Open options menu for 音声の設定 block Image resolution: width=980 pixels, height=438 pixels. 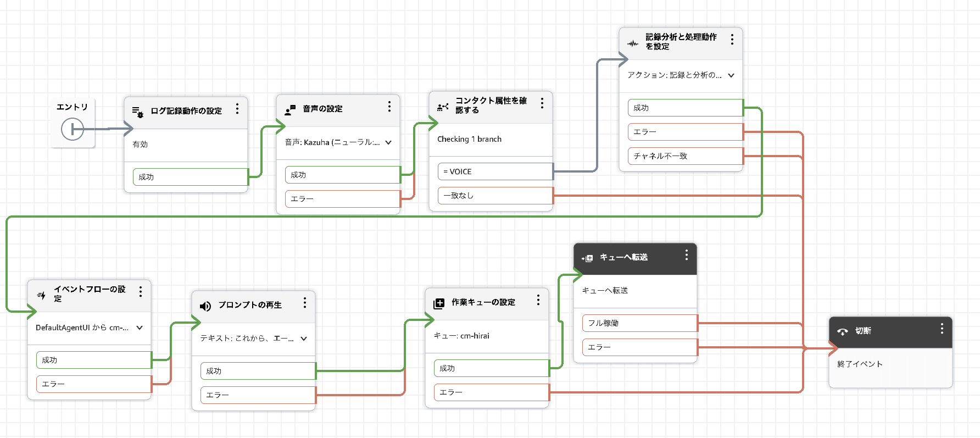(x=389, y=107)
